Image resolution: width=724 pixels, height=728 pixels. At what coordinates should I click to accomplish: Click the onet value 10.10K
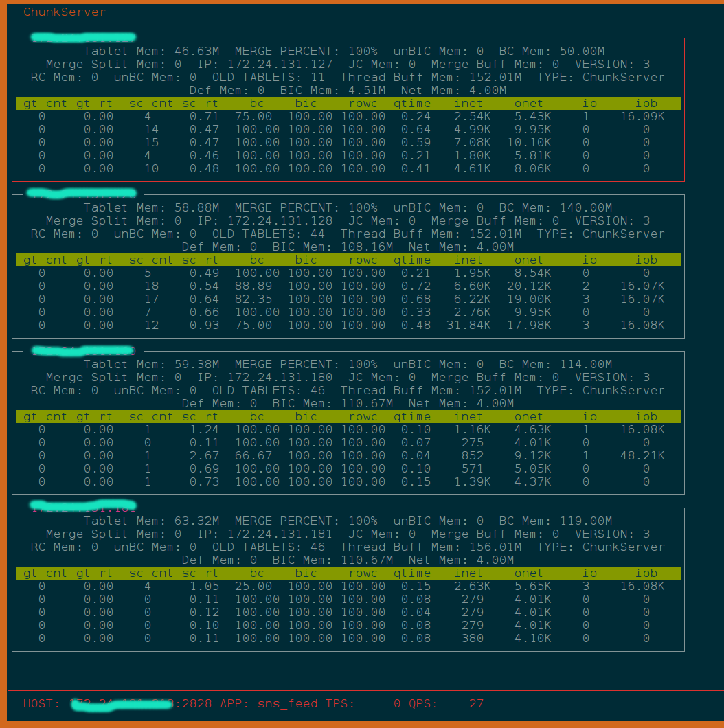point(529,143)
